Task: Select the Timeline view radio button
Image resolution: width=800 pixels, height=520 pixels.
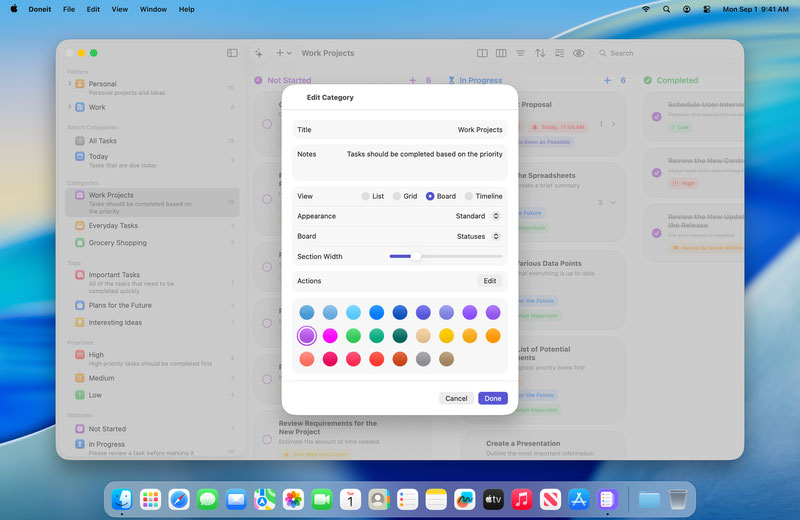Action: tap(469, 196)
